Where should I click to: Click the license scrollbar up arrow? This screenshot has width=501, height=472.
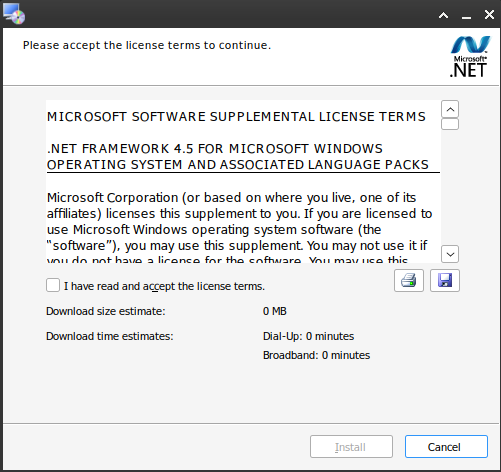coord(450,109)
